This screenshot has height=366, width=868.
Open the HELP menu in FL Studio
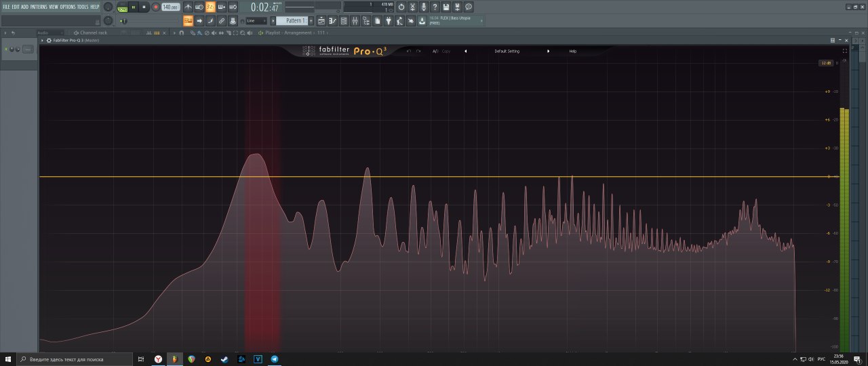pyautogui.click(x=95, y=7)
